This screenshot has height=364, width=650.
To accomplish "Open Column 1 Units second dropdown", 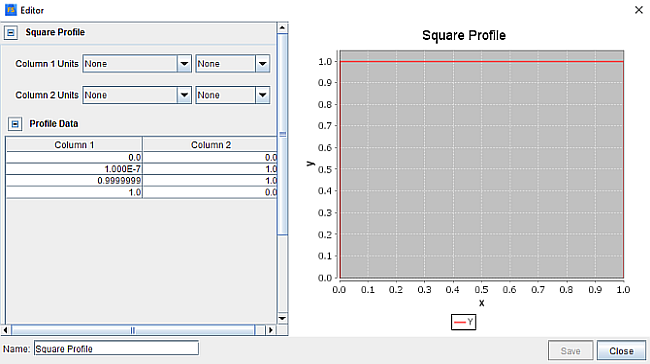I will pos(233,64).
